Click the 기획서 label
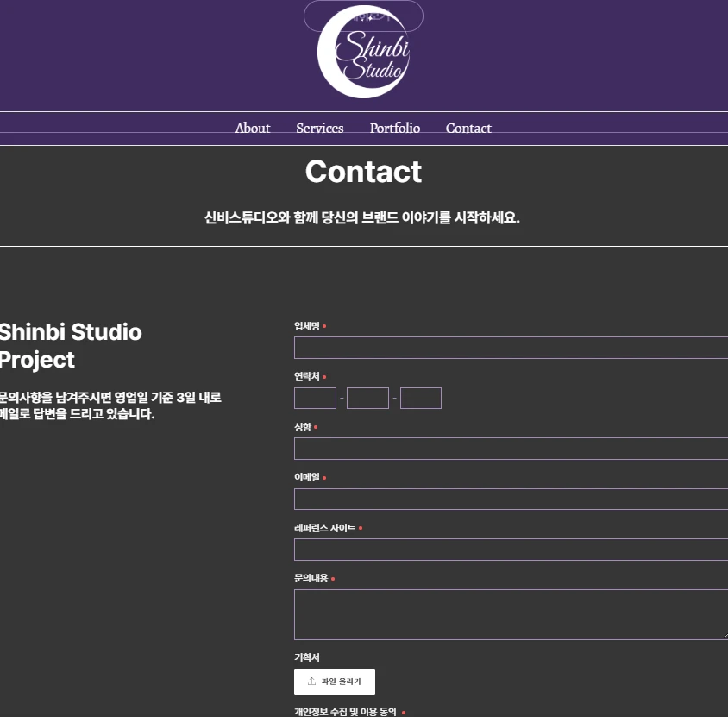This screenshot has height=717, width=728. pos(307,657)
